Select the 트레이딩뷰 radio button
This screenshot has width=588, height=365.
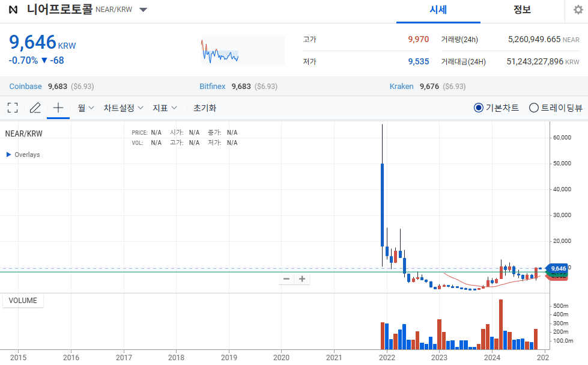[533, 108]
